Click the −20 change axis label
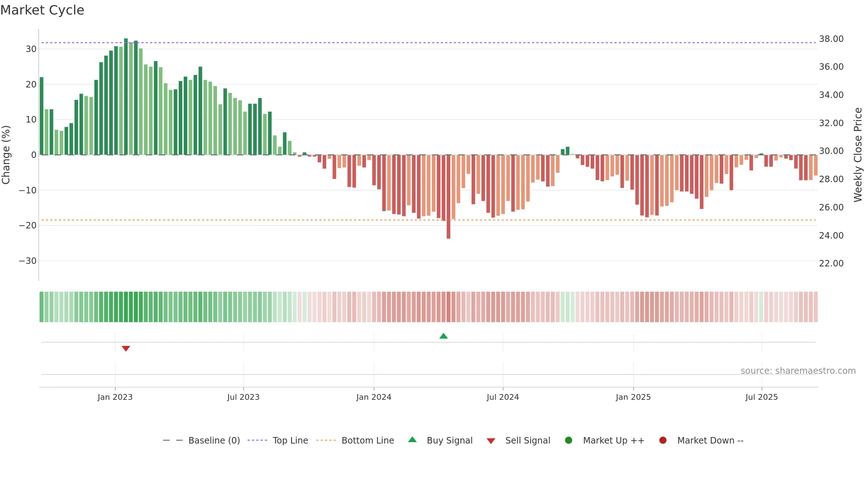Screen dimensions: 868x488 (x=28, y=226)
